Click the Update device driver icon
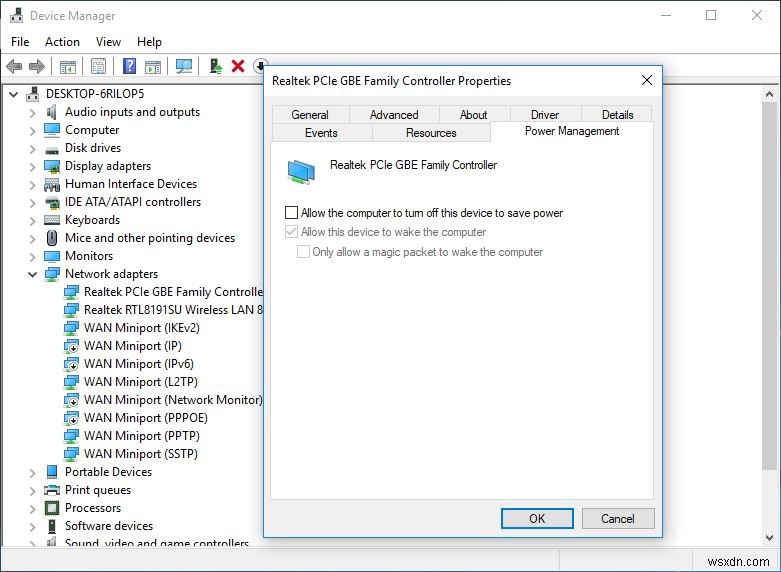The height and width of the screenshot is (572, 781). (x=216, y=66)
